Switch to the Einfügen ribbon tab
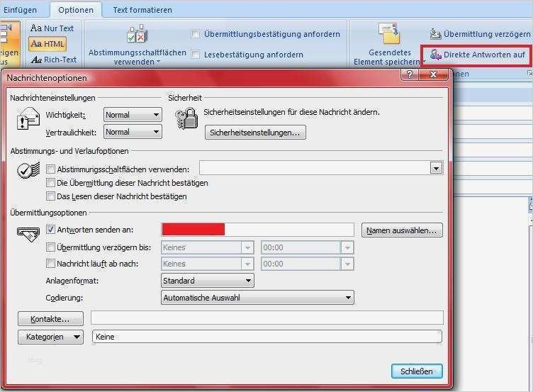The height and width of the screenshot is (392, 533). 20,10
